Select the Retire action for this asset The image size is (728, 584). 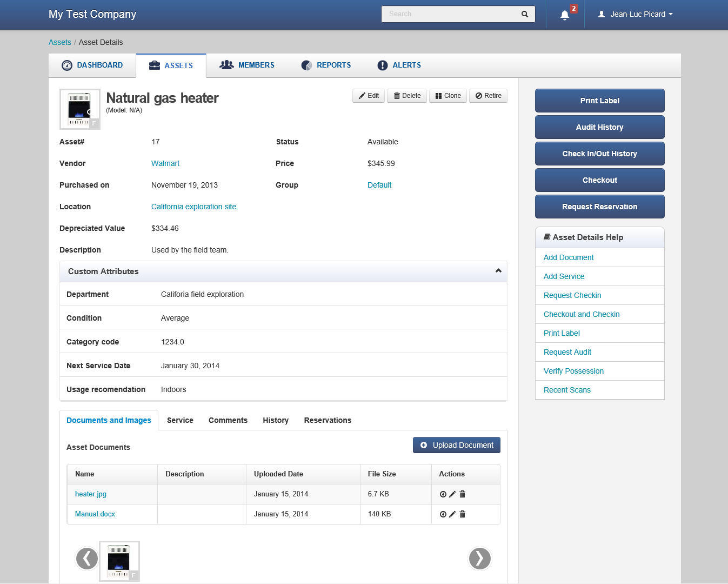click(488, 96)
